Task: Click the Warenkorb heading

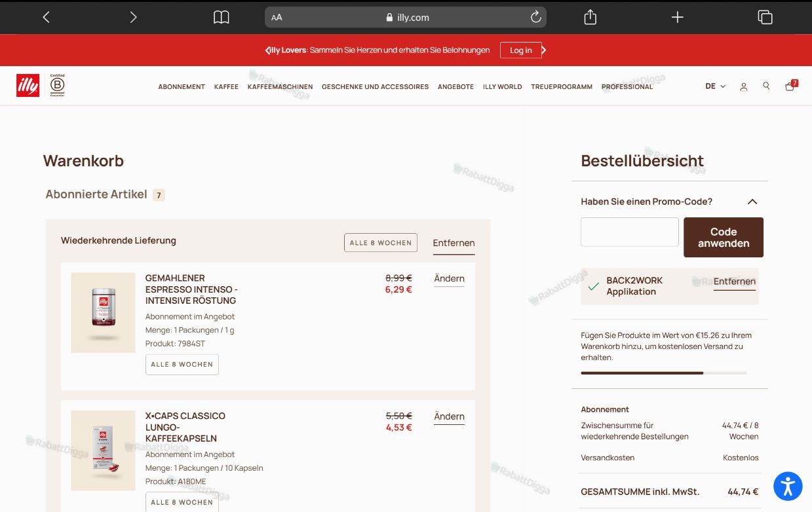Action: tap(83, 160)
